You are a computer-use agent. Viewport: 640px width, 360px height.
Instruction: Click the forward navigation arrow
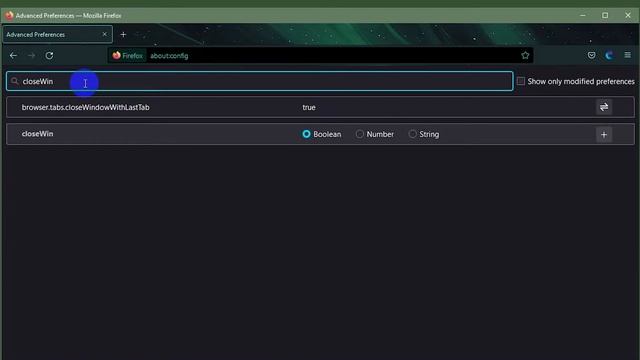tap(31, 56)
